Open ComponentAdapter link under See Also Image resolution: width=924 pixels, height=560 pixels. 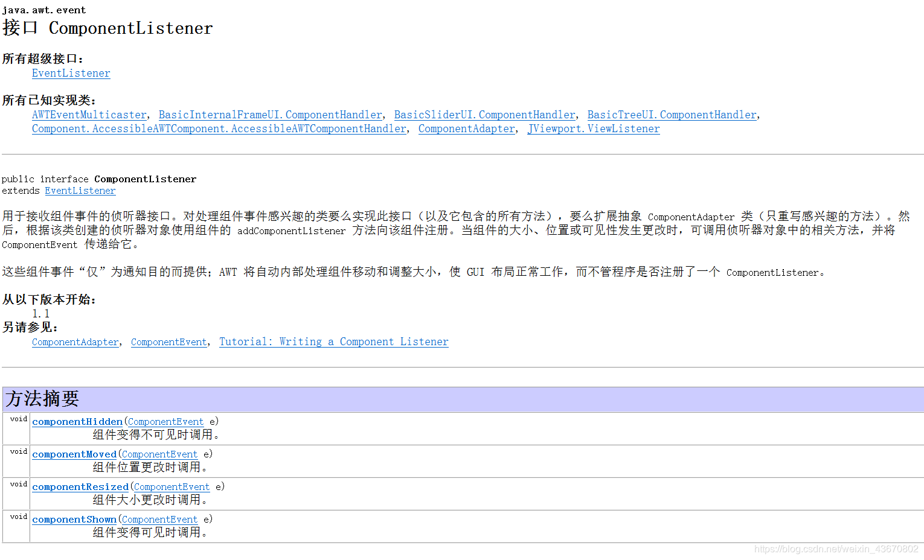point(75,342)
